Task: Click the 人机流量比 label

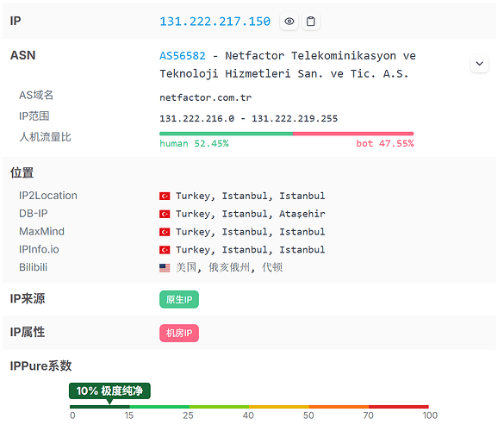Action: tap(45, 137)
